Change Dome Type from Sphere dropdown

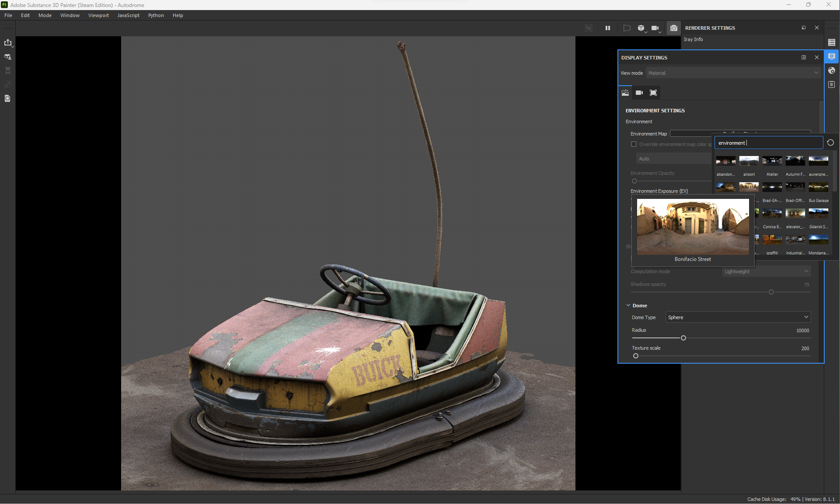point(737,317)
